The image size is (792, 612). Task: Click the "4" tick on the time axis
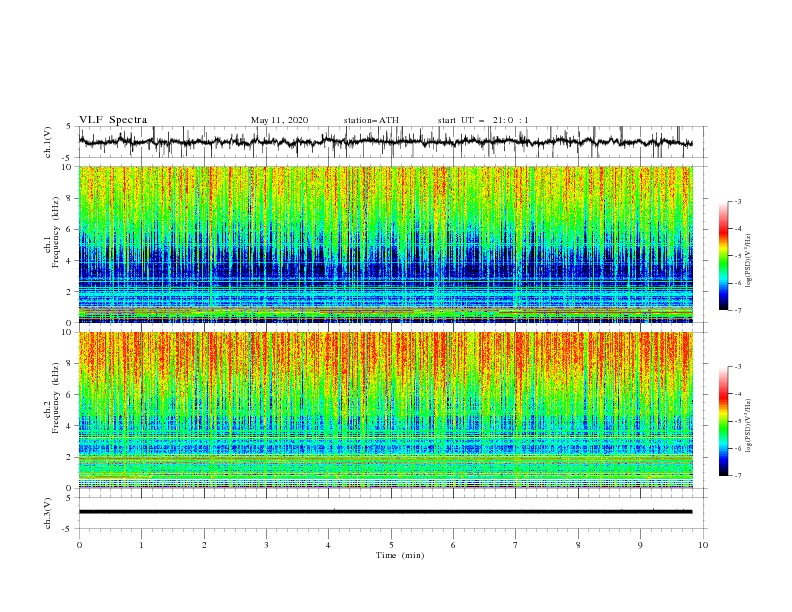click(x=329, y=545)
